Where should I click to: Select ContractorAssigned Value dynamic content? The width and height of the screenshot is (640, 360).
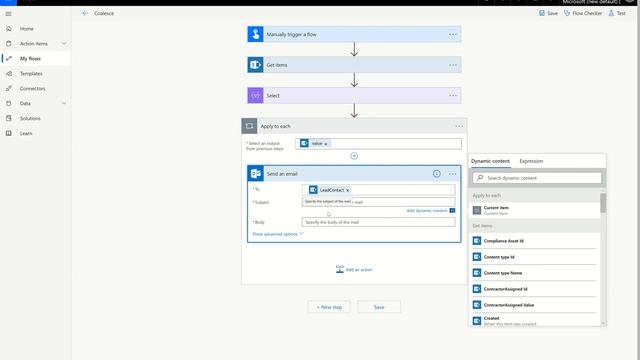tap(534, 305)
